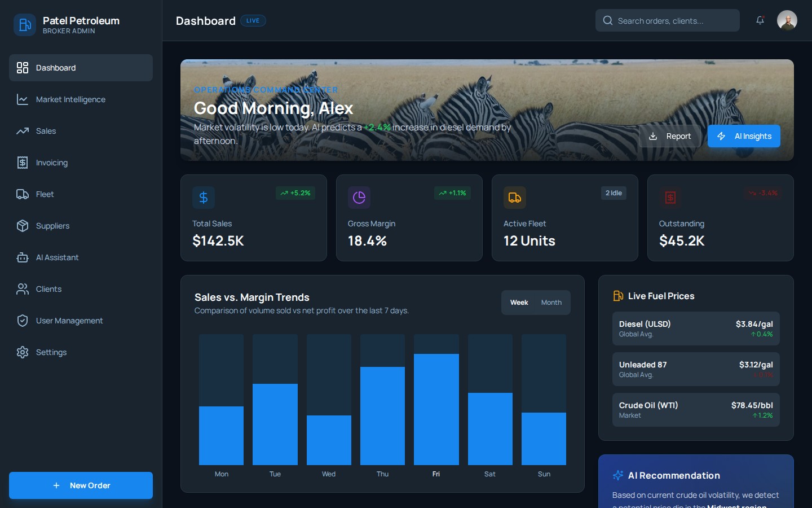Click the Outstanding invoice icon
Screen dimensions: 812x508
(x=670, y=198)
